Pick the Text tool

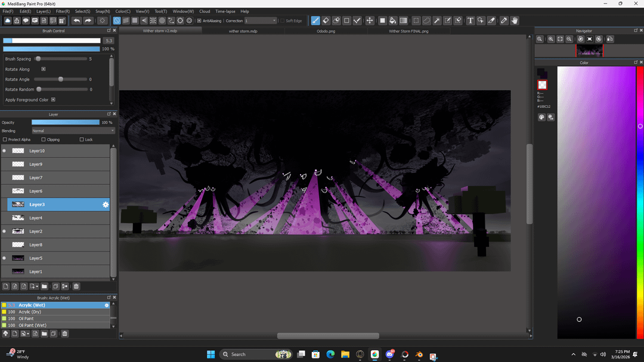470,20
